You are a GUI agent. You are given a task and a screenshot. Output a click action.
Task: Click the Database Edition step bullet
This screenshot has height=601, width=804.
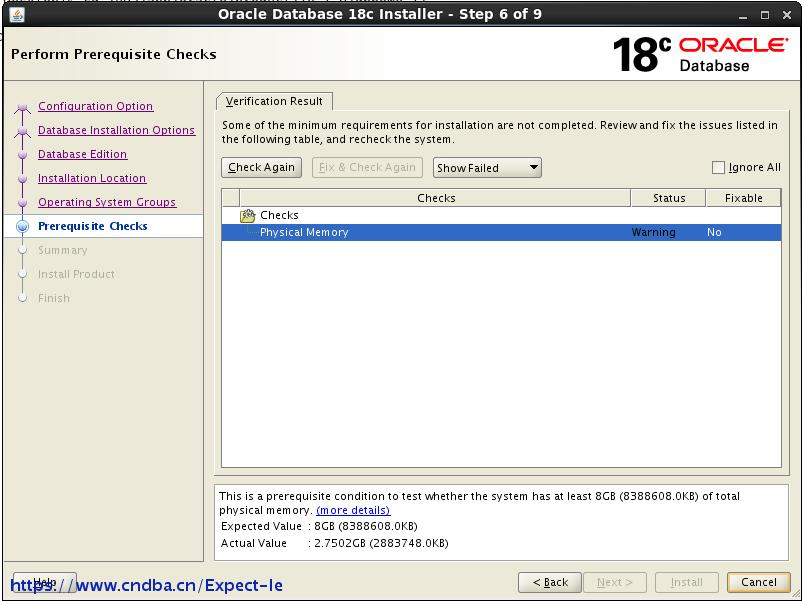click(x=22, y=154)
